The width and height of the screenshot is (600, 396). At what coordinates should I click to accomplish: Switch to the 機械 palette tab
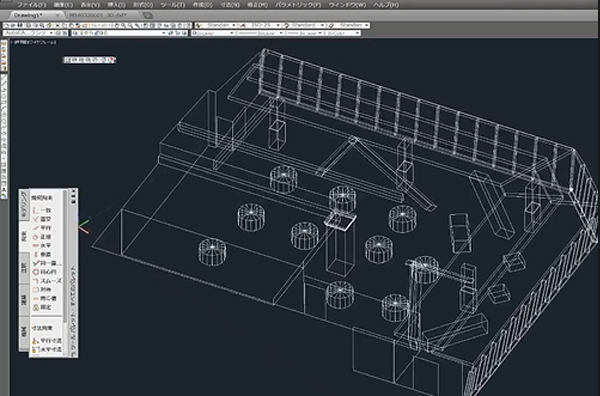pos(24,331)
